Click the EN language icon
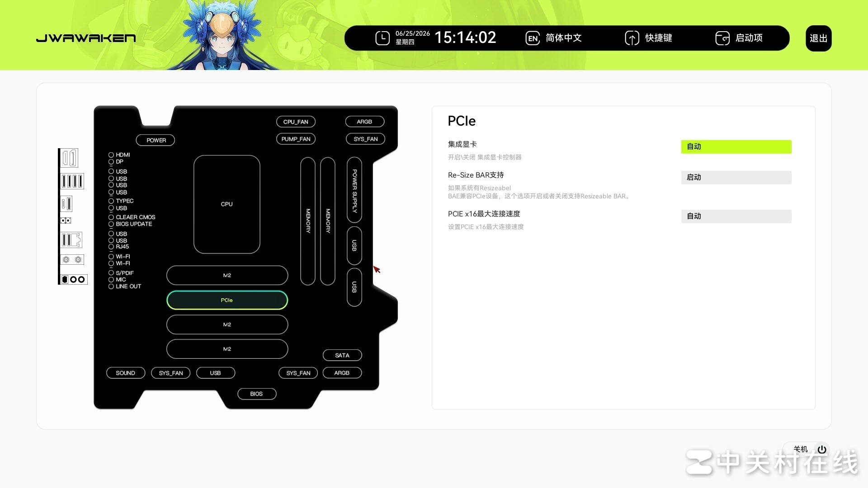This screenshot has height=488, width=868. (533, 38)
